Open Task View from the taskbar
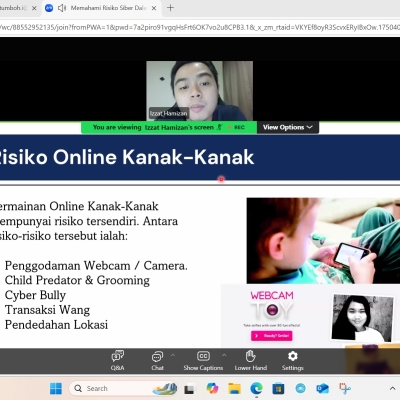400x400 pixels. click(189, 389)
